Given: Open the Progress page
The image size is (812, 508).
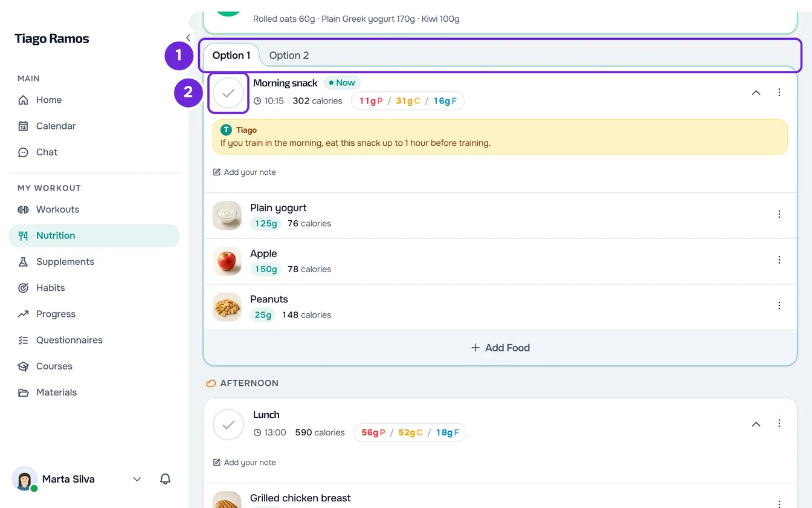Looking at the screenshot, I should (94, 314).
